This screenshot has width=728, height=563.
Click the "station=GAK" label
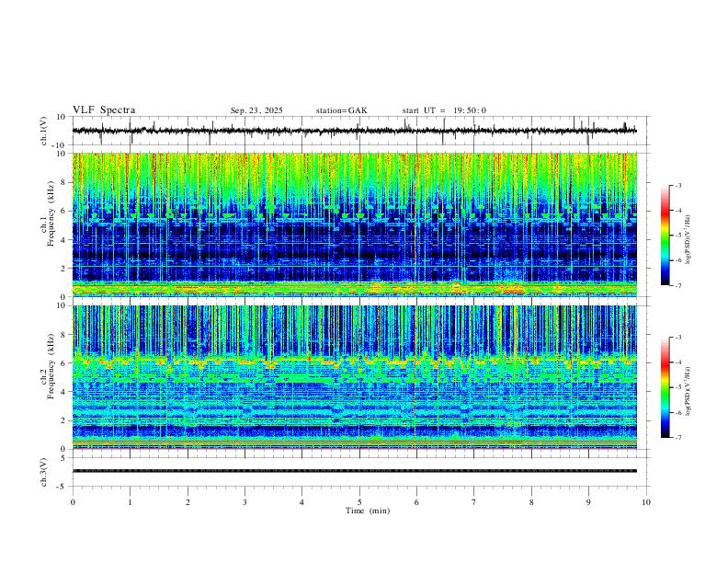click(x=341, y=110)
